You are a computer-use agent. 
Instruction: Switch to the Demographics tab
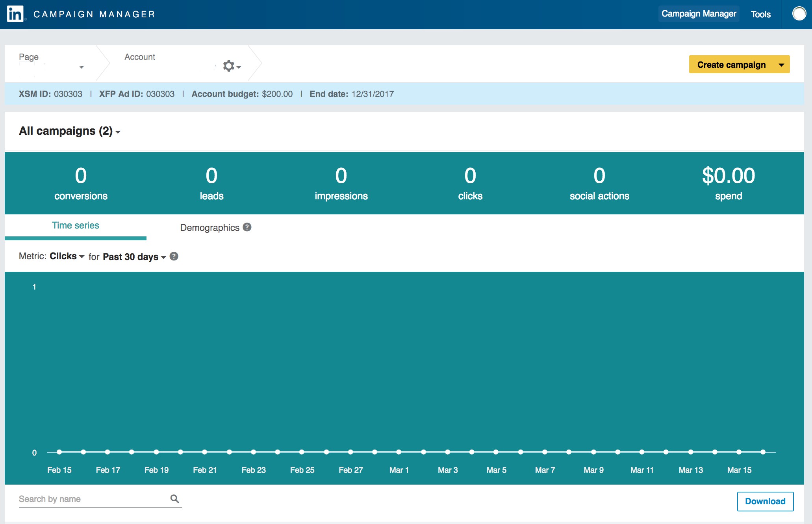(209, 228)
